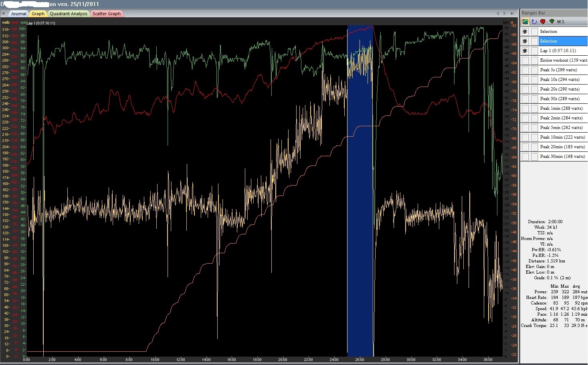Click the blue refresh arrow icon
Image resolution: width=588 pixels, height=365 pixels.
coord(534,22)
